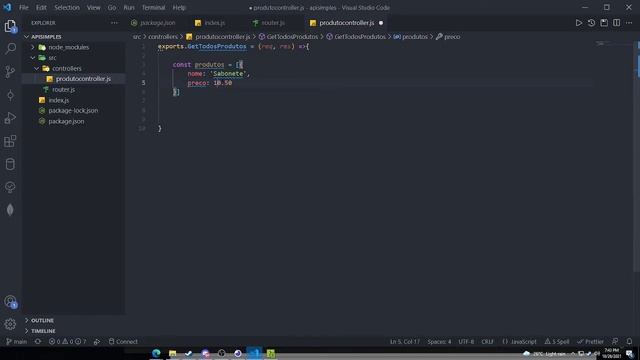The width and height of the screenshot is (640, 360).
Task: Click the feedback icon in the status bar
Action: (x=615, y=341)
